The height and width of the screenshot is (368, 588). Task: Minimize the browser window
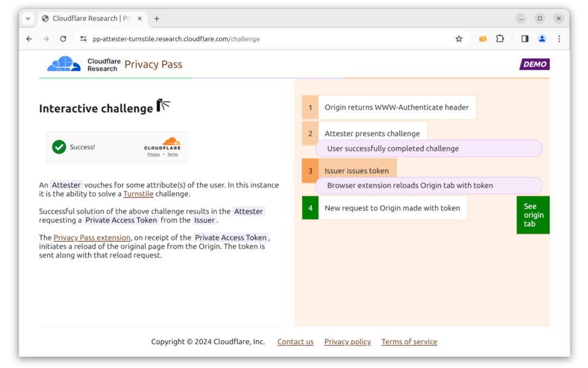pos(520,19)
